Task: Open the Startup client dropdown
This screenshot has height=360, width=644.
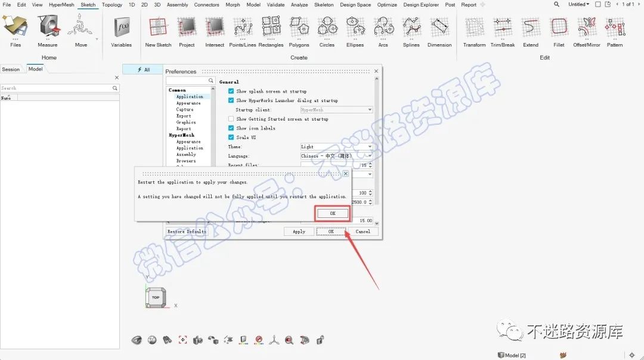Action: [336, 110]
